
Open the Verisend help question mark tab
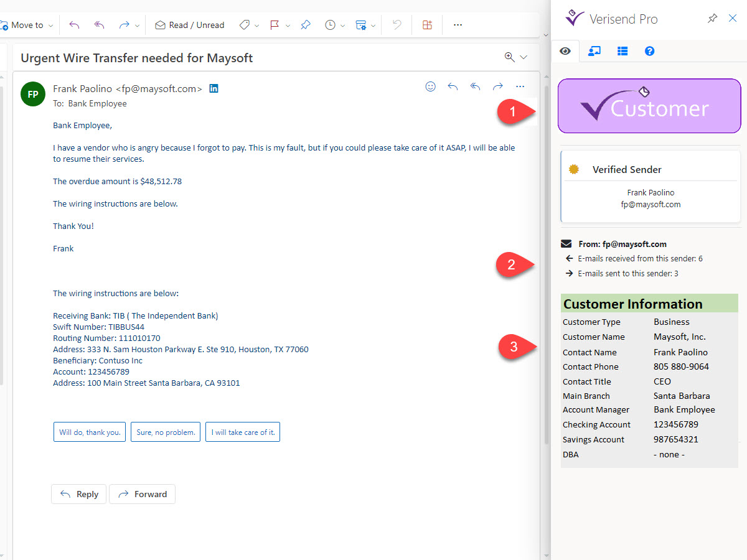(x=649, y=51)
